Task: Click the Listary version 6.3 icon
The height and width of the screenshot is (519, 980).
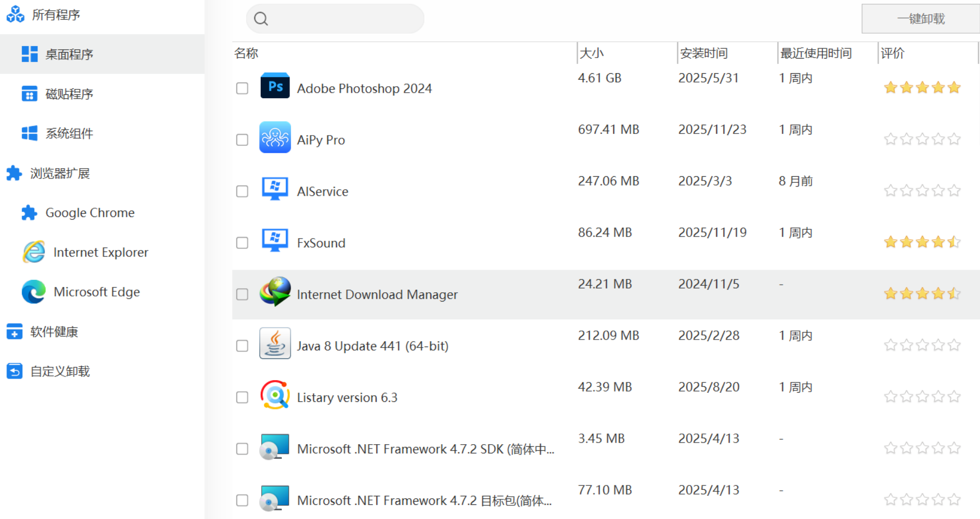Action: tap(275, 395)
